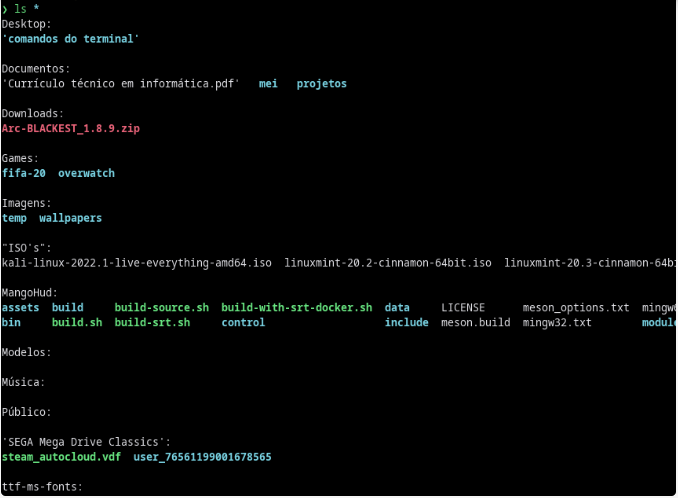Click the 'ls *' command at the prompt
Viewport: 678px width, 498px height.
pos(27,9)
